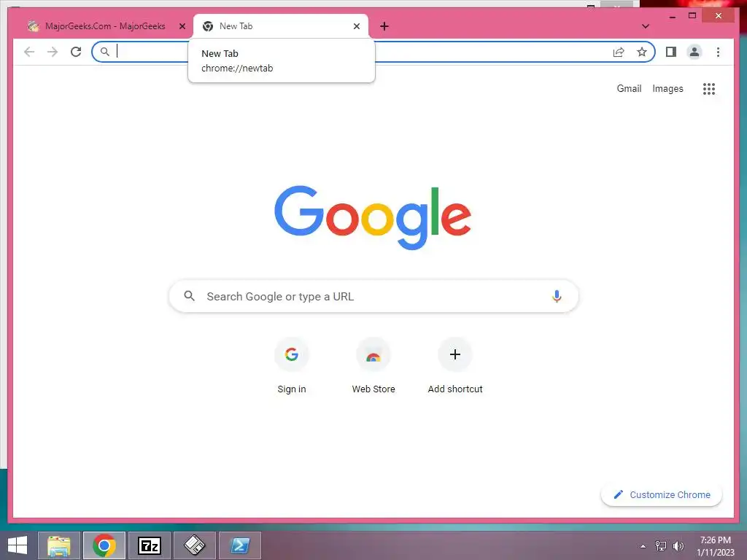
Task: Open the volume tray icon
Action: tap(678, 546)
